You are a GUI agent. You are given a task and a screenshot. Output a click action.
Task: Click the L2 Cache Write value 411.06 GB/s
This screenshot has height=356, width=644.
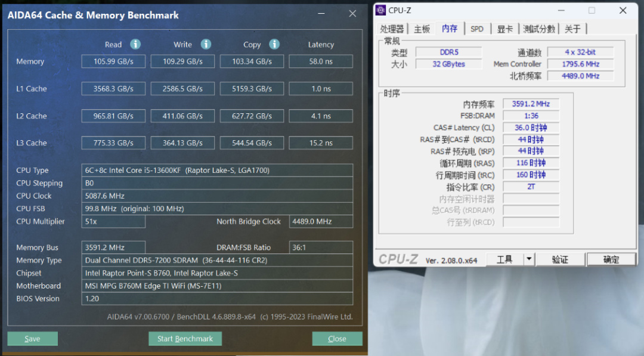183,116
